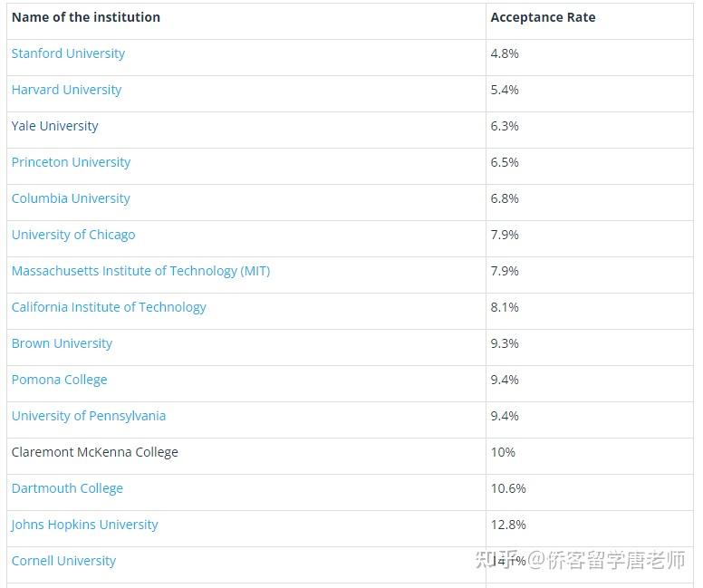Screen dimensions: 703x588
Task: Click the 12.8% acceptance rate cell
Action: click(x=508, y=525)
